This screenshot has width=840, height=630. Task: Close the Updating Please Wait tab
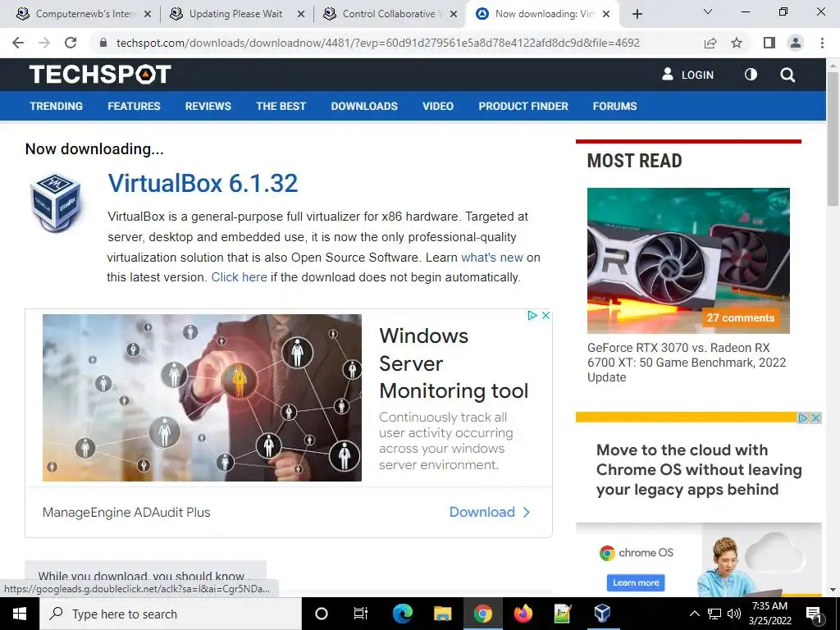click(x=301, y=14)
